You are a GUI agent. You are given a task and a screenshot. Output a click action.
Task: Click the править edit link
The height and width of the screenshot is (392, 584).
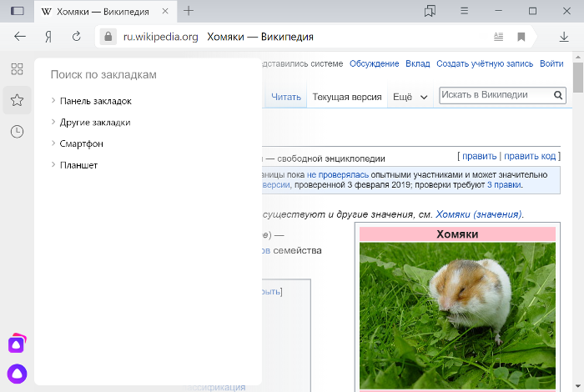480,156
